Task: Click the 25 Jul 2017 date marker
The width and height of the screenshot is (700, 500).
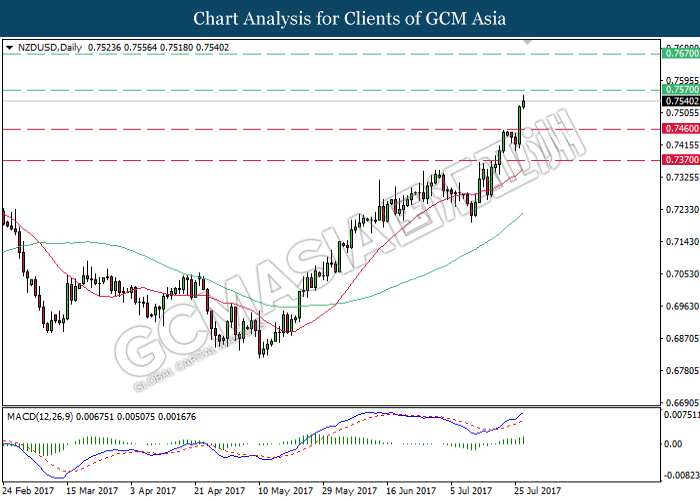Action: (x=537, y=491)
